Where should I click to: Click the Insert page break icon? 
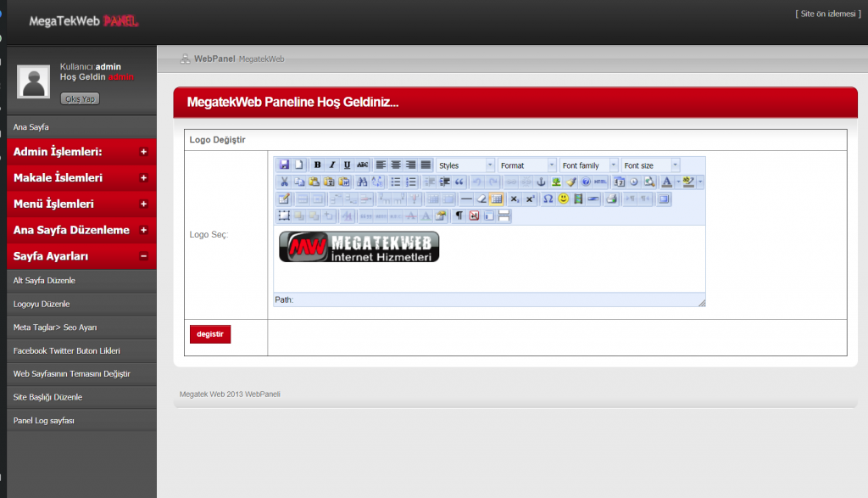click(x=504, y=216)
